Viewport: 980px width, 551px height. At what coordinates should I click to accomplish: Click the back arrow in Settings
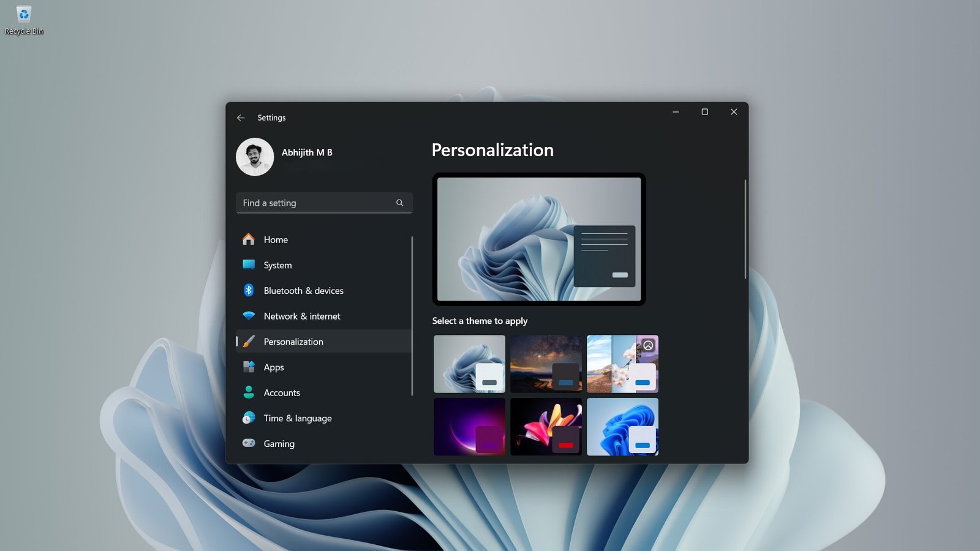pyautogui.click(x=241, y=118)
